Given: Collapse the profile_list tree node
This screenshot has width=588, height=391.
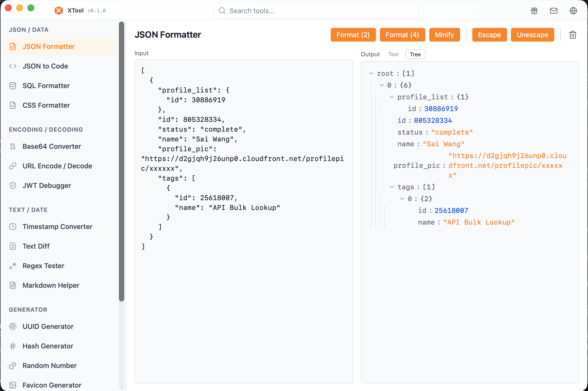Looking at the screenshot, I should [392, 97].
